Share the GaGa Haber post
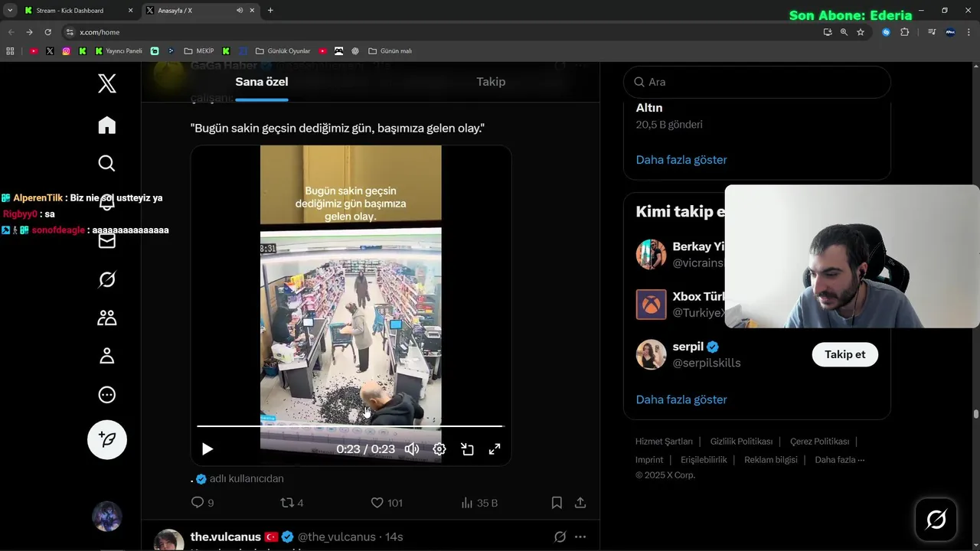The height and width of the screenshot is (551, 980). coord(580,503)
